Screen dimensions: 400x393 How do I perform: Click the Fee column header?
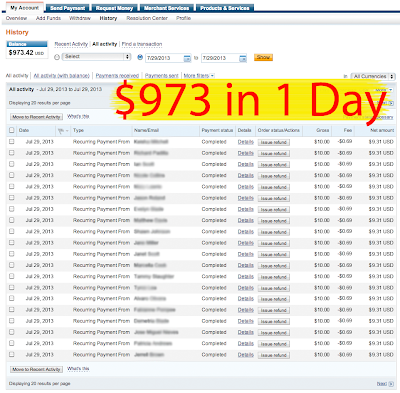pyautogui.click(x=348, y=130)
